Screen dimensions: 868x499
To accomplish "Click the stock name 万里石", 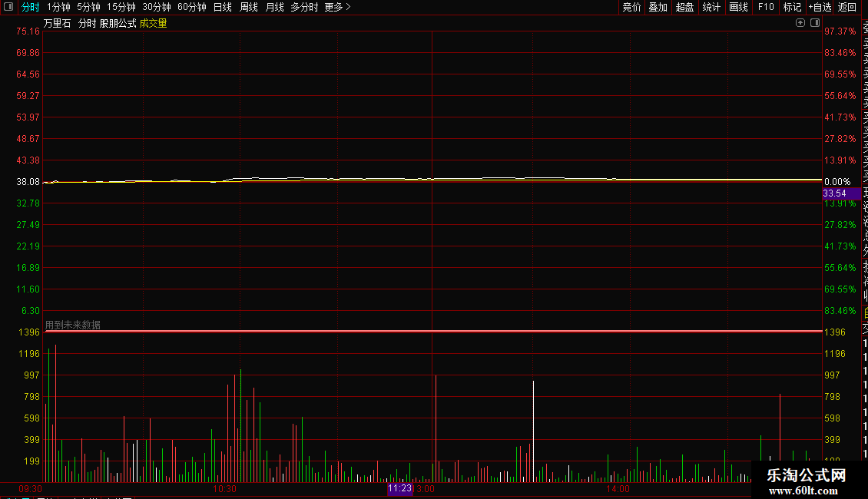I will [58, 23].
